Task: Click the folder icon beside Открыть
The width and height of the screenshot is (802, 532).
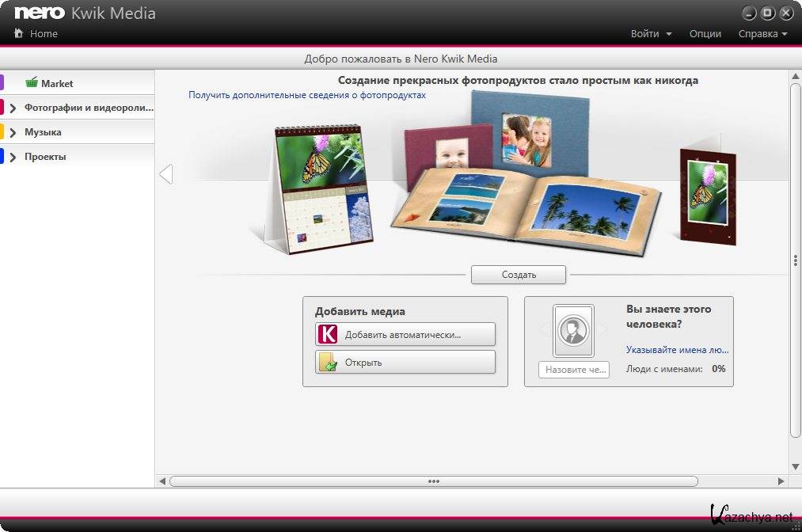Action: click(328, 363)
